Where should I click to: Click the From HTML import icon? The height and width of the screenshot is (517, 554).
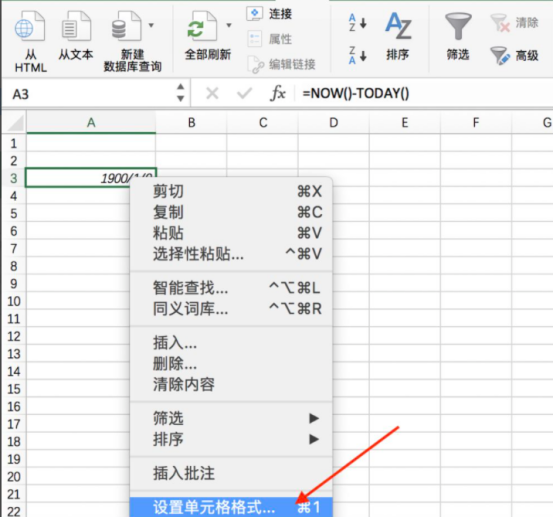(x=30, y=27)
